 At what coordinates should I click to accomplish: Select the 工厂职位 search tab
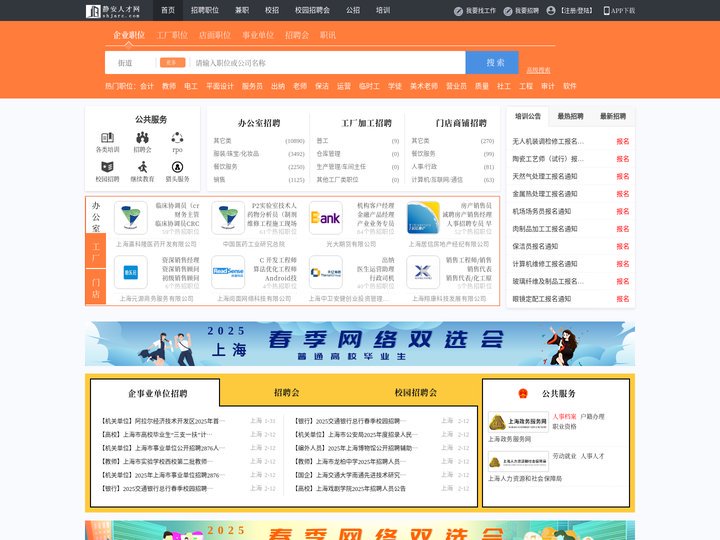coord(172,35)
